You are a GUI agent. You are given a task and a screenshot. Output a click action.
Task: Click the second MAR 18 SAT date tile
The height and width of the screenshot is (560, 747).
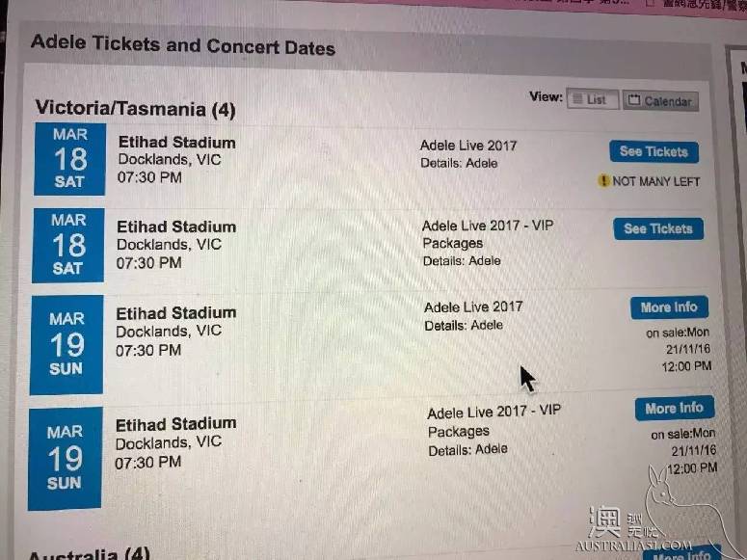point(68,246)
